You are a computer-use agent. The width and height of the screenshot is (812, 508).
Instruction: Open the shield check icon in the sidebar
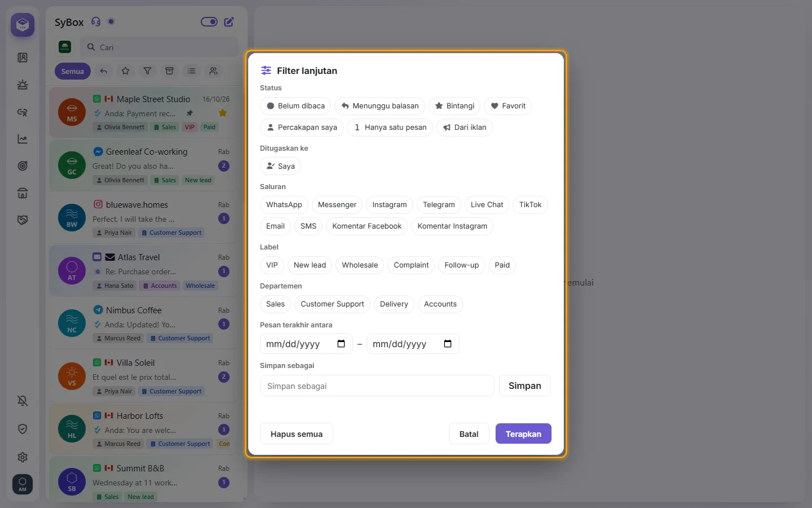coord(23,429)
